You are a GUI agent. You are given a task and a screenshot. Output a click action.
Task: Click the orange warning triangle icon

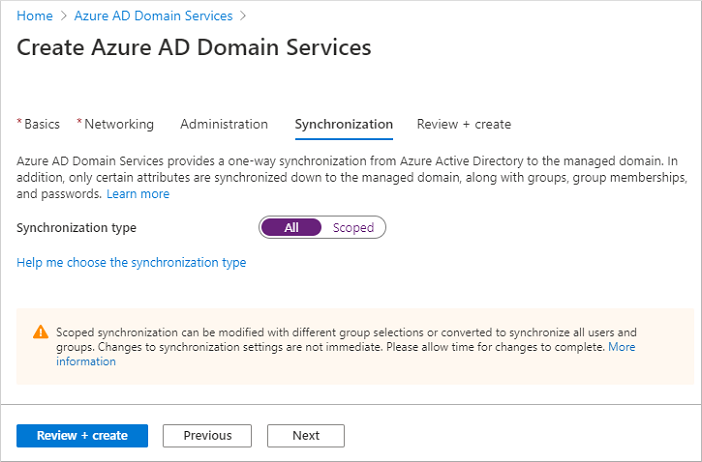pyautogui.click(x=40, y=332)
